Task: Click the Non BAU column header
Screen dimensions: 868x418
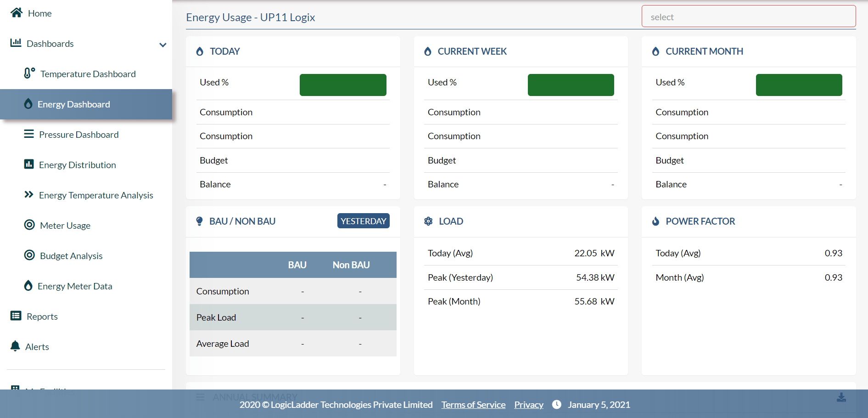Action: pyautogui.click(x=351, y=265)
